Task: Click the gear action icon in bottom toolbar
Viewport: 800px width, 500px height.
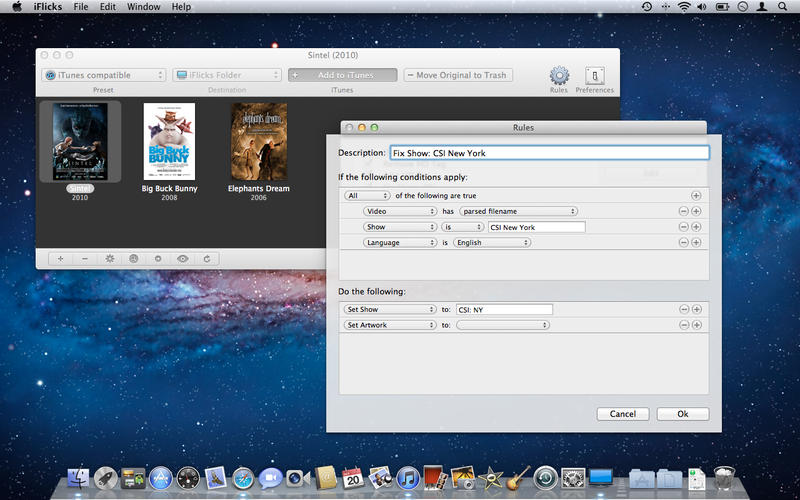Action: 109,258
